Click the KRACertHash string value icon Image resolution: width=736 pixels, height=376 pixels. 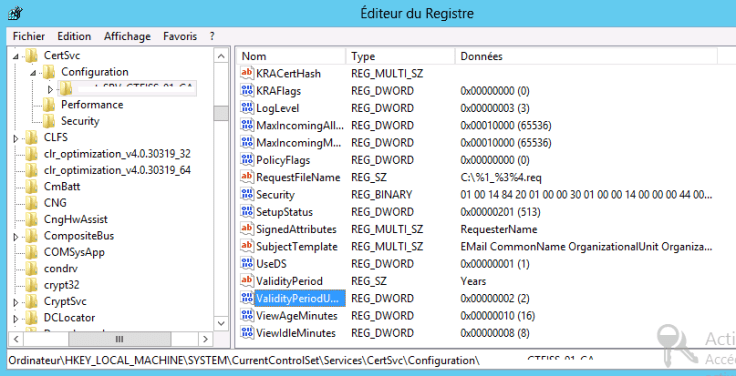pos(246,73)
